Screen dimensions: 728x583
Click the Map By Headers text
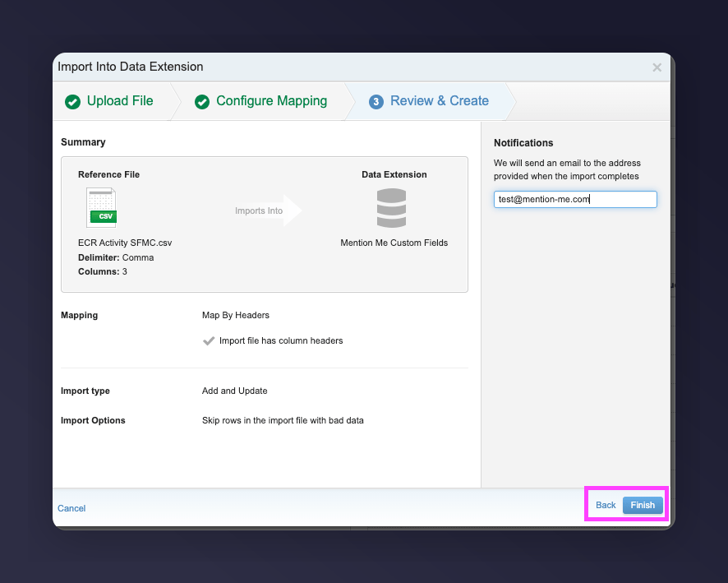click(x=235, y=316)
